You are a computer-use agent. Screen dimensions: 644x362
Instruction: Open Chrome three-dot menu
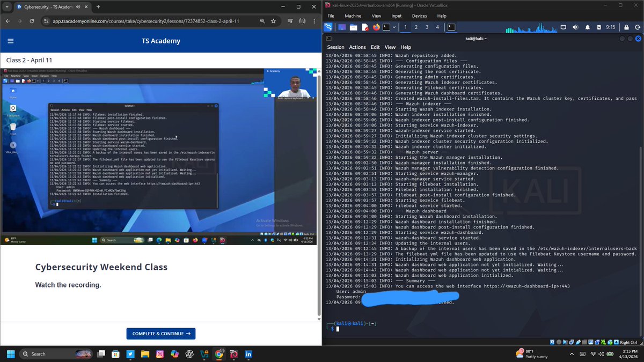coord(314,21)
